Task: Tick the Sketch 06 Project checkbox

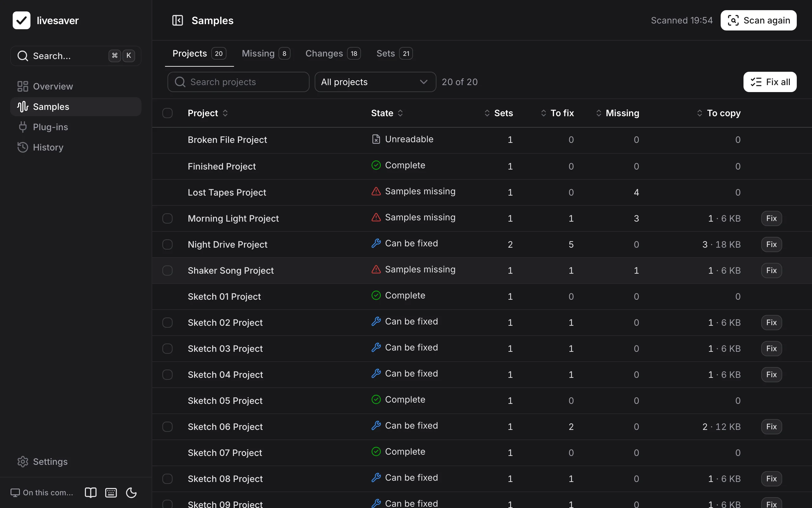Action: click(167, 427)
